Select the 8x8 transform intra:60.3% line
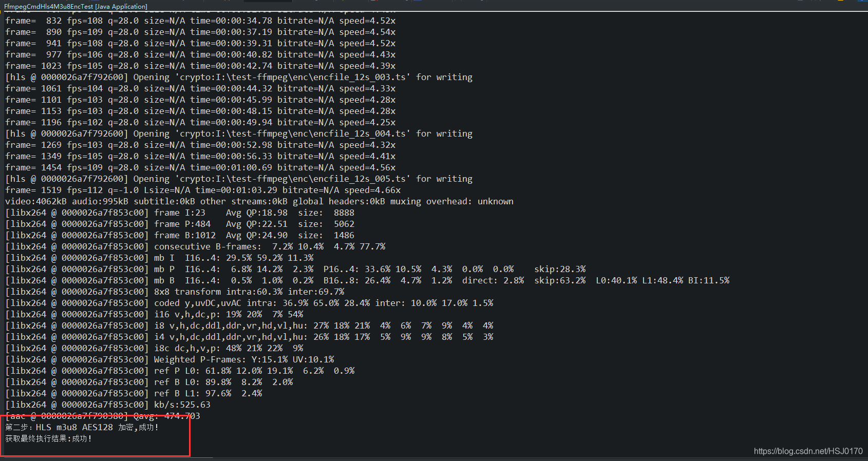 (175, 292)
